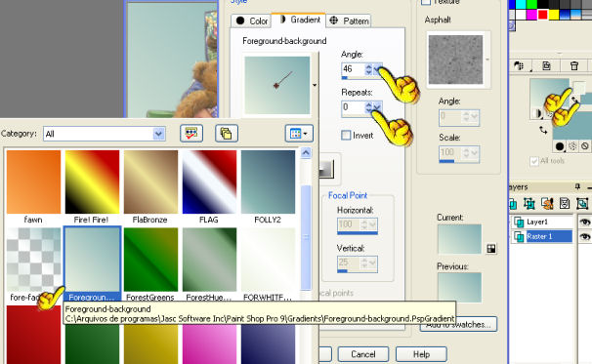Select the solid color style black circle

560,146
